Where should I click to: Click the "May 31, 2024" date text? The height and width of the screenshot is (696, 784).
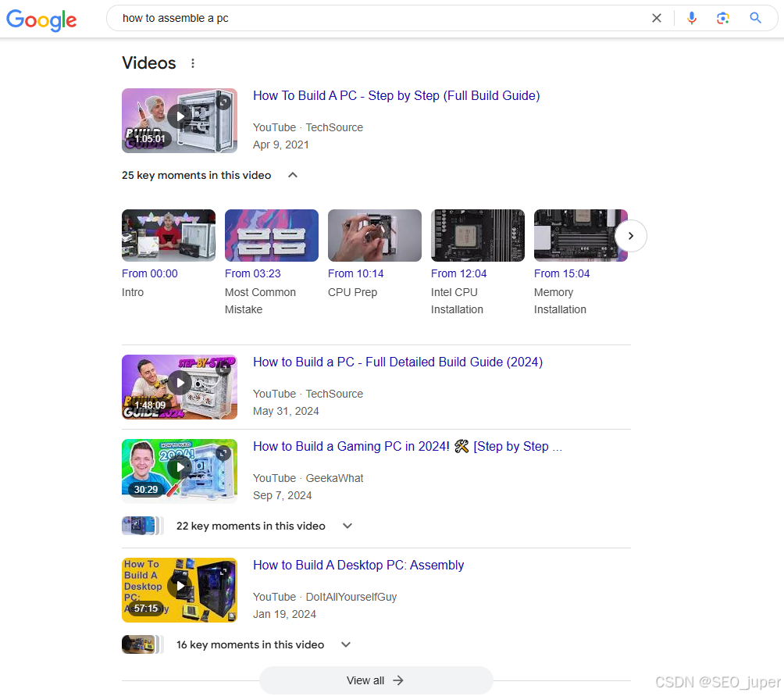(x=286, y=411)
